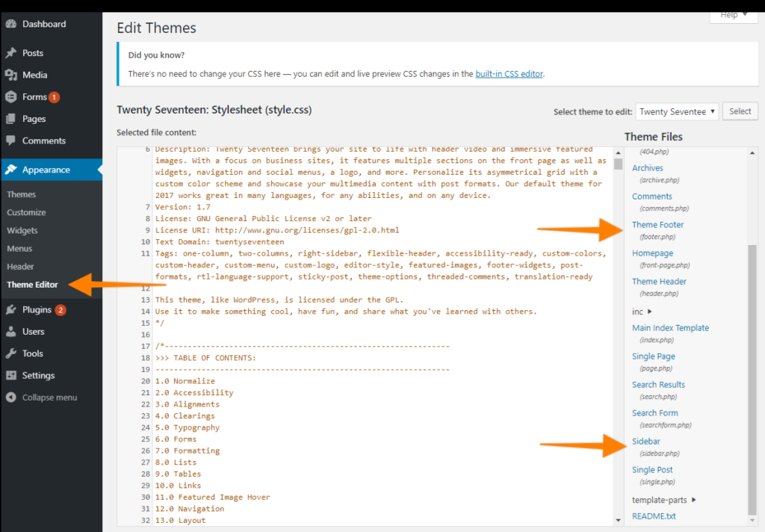This screenshot has height=532, width=765.
Task: Click the Posts pushpin icon
Action: pos(10,52)
